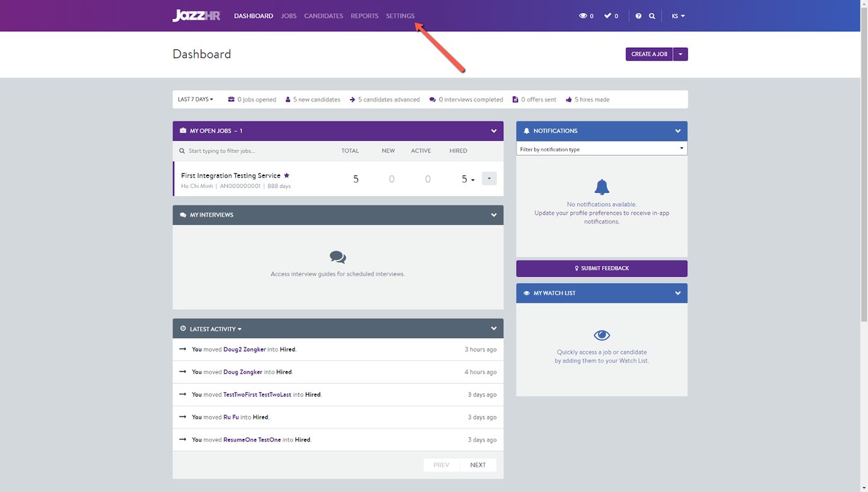
Task: Click the chat bubbles icon in My Interviews
Action: 337,257
